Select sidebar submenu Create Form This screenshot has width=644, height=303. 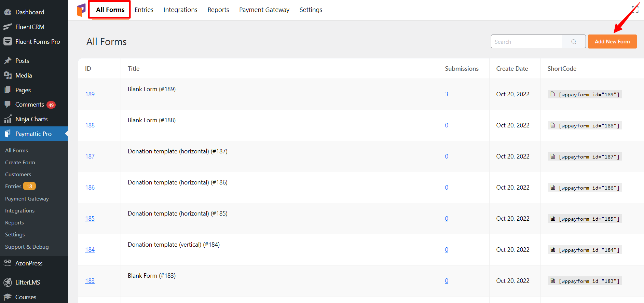20,162
